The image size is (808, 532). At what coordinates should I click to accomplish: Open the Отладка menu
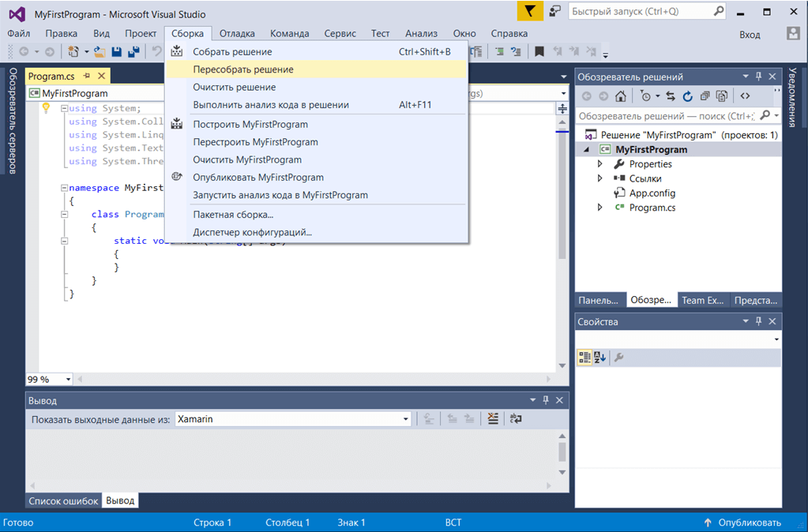pyautogui.click(x=237, y=33)
